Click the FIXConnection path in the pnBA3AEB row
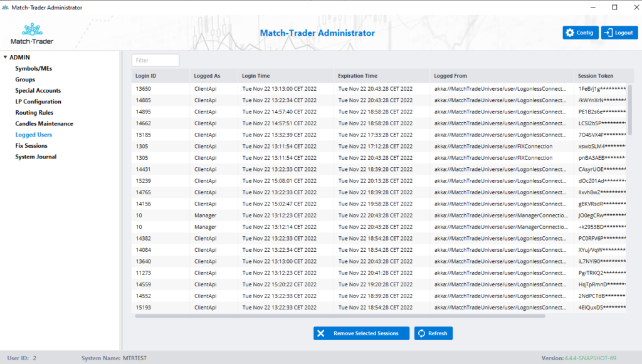Screen dimensions: 642x364 493,158
